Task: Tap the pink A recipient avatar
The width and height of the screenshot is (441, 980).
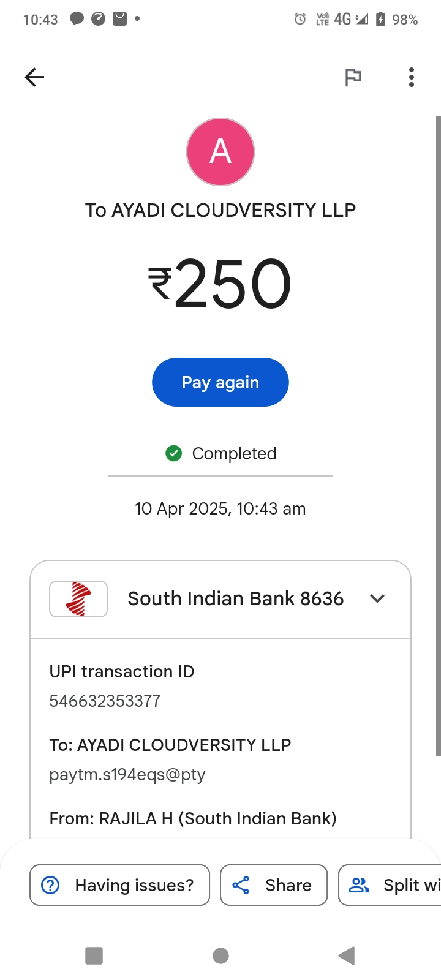Action: [221, 152]
